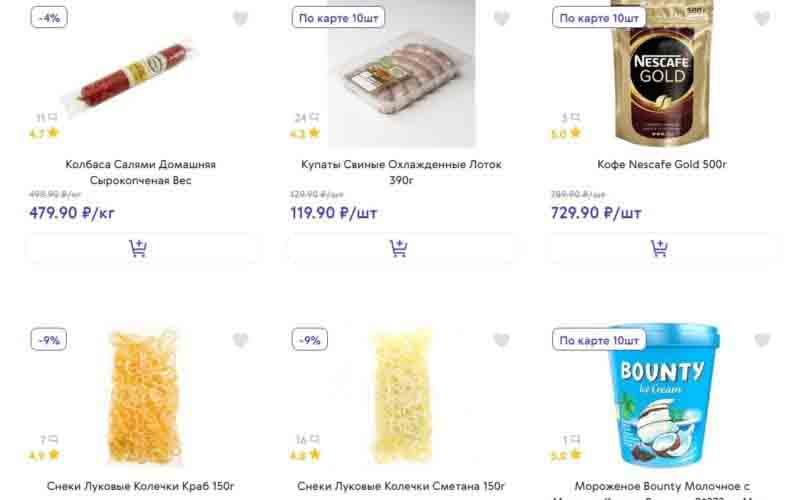
Task: Favorite the Nescafe Gold heart icon
Action: tap(762, 19)
